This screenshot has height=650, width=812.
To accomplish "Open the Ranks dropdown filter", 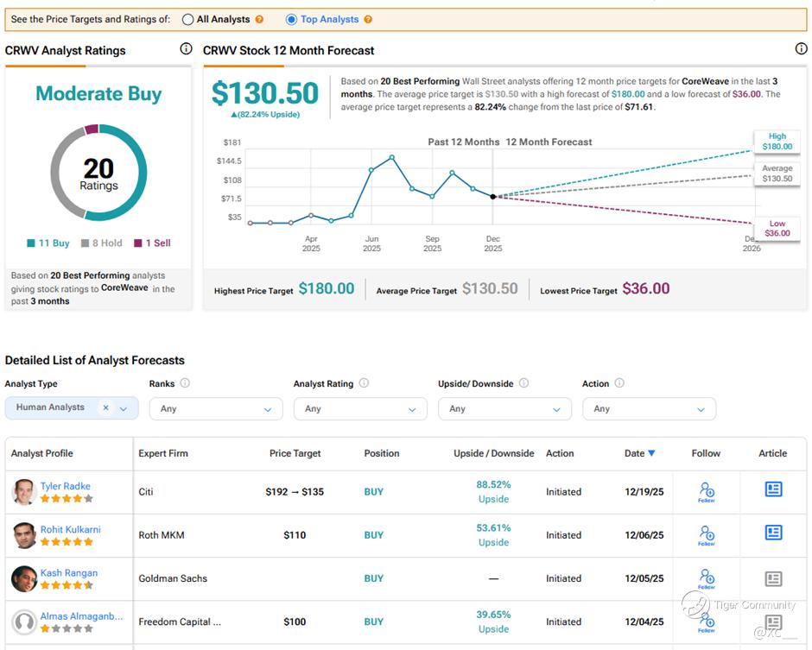I will 216,408.
